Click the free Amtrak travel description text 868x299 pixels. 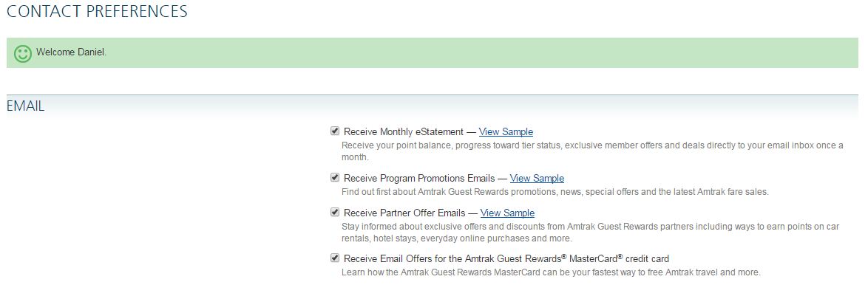click(x=551, y=272)
